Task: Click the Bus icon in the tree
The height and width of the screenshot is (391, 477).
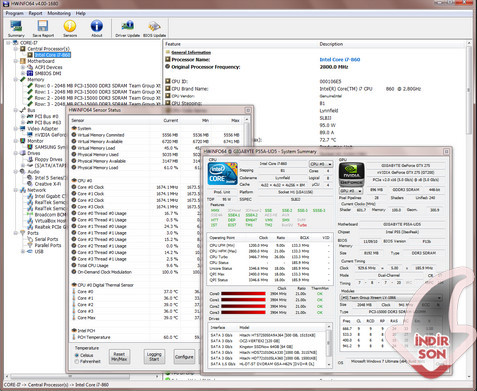Action: point(23,110)
